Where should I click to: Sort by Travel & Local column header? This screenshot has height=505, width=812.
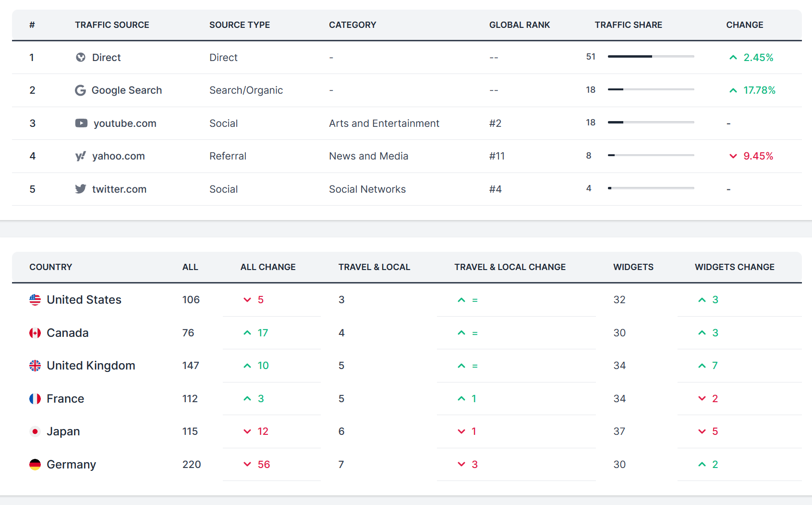click(x=374, y=267)
